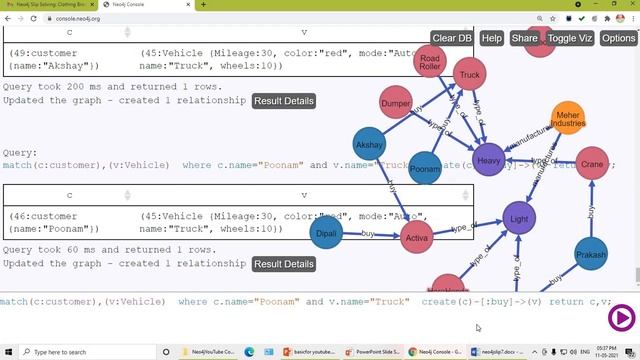Switch to the Neo4j Console browser tab
The width and height of the screenshot is (640, 360).
point(145,4)
